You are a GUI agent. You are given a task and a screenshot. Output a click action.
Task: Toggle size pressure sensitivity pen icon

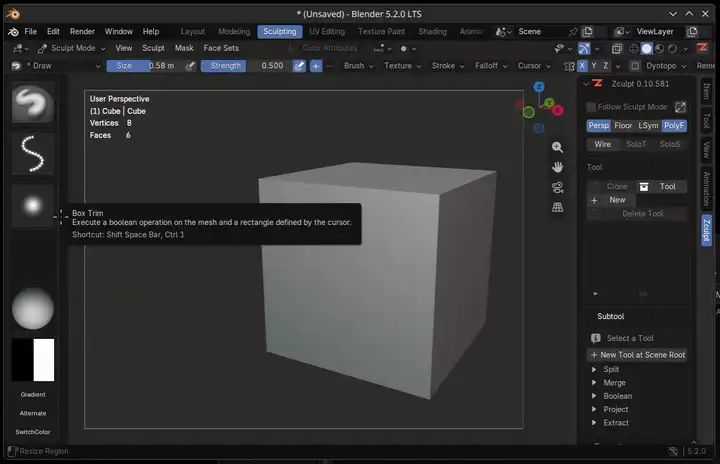[190, 66]
